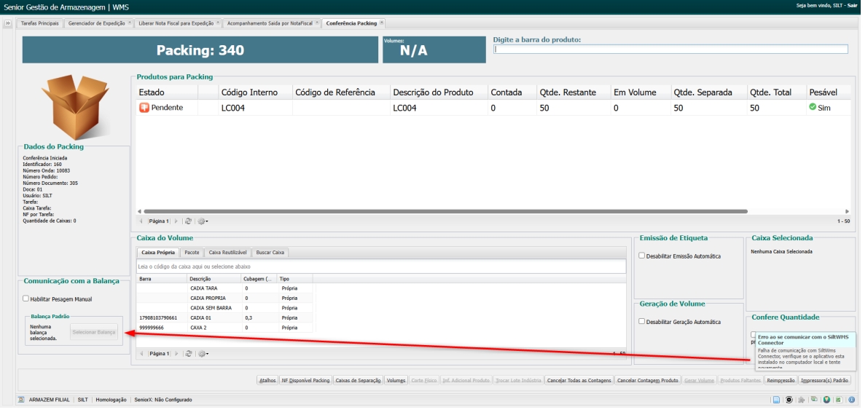This screenshot has height=415, width=868.
Task: Click the box code reading input field
Action: click(381, 266)
